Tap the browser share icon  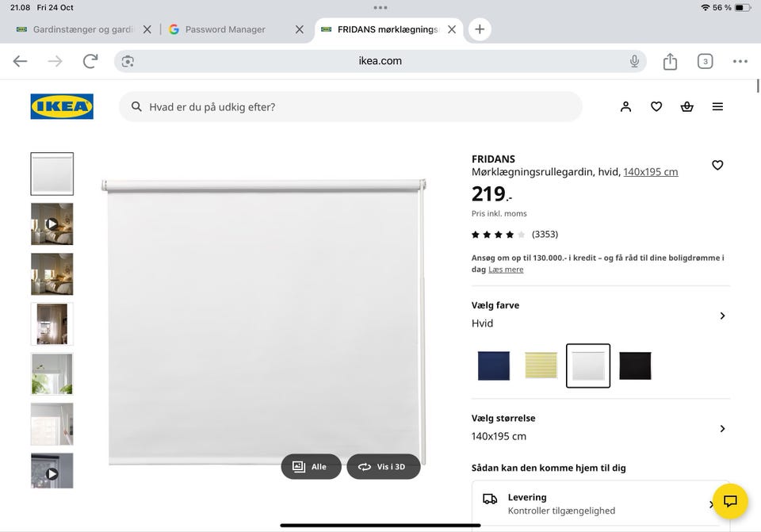[x=670, y=62]
